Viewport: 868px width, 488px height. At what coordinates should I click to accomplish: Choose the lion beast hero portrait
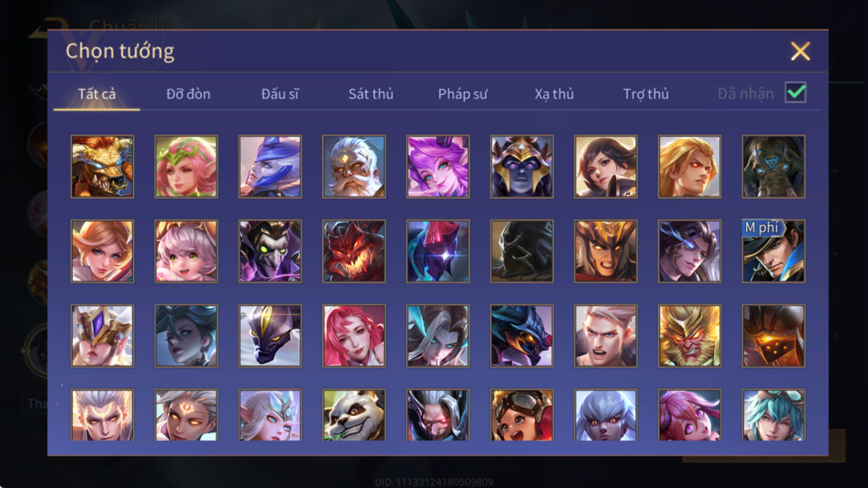pos(102,167)
